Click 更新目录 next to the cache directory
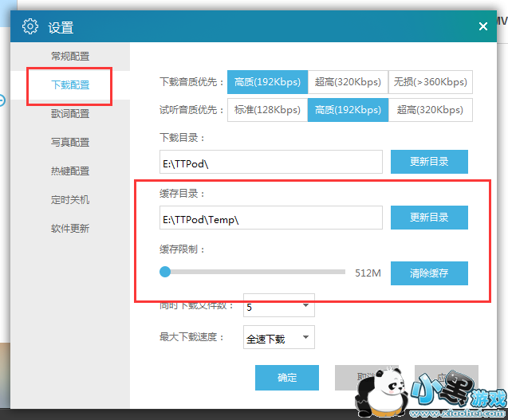 [x=429, y=218]
